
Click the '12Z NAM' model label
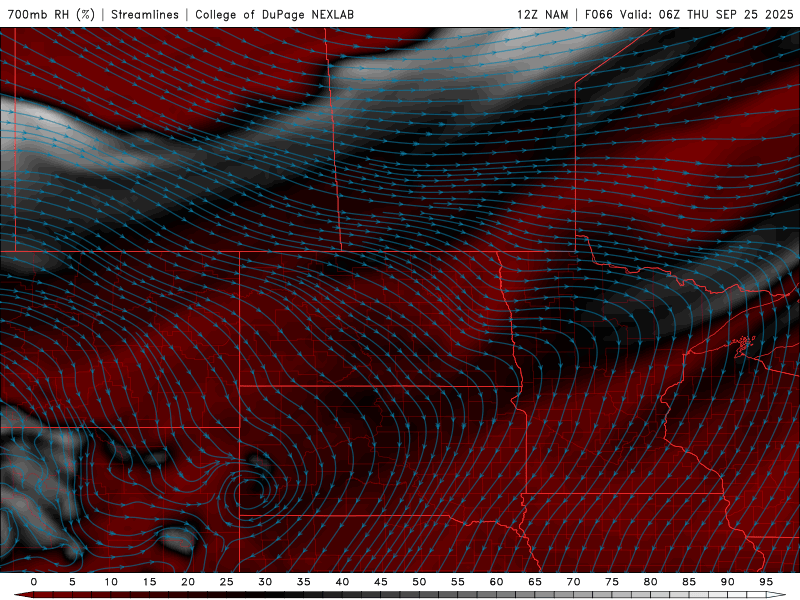[543, 14]
